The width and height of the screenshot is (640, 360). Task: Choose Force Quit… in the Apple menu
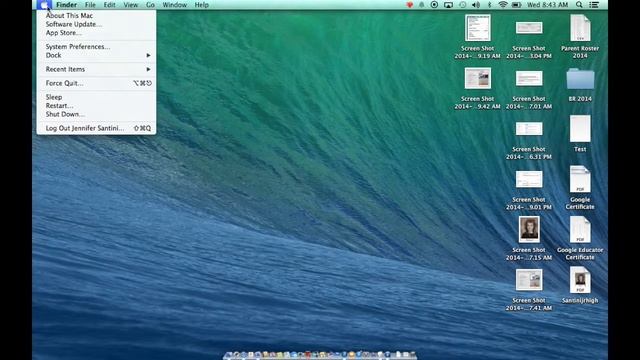click(x=96, y=83)
